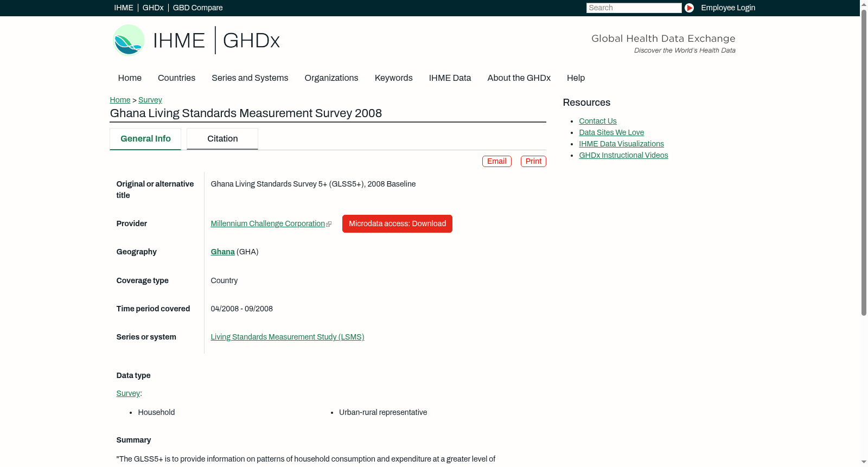Click the Urban-rural representative list item
Viewport: 868px width, 467px height.
pos(383,412)
